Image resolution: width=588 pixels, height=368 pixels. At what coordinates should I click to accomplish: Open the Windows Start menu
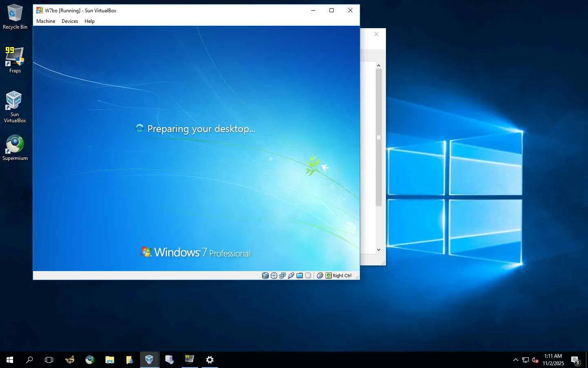[x=10, y=360]
